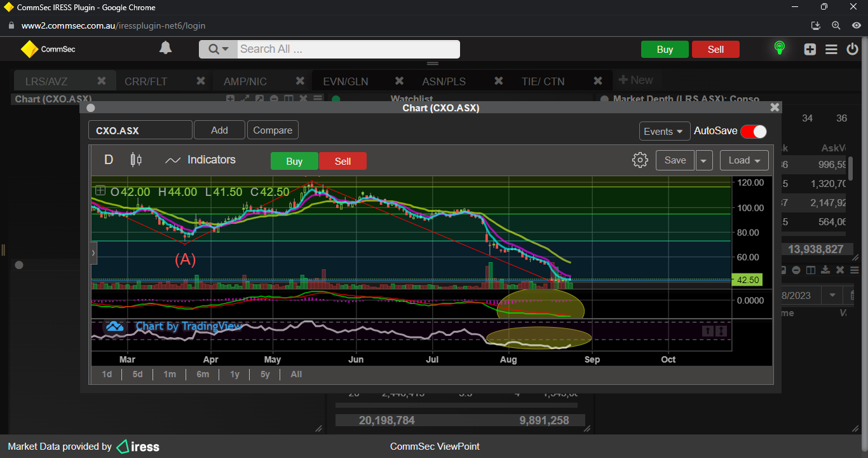Image resolution: width=868 pixels, height=458 pixels.
Task: Switch to the ASN/PLS tab
Action: (444, 81)
